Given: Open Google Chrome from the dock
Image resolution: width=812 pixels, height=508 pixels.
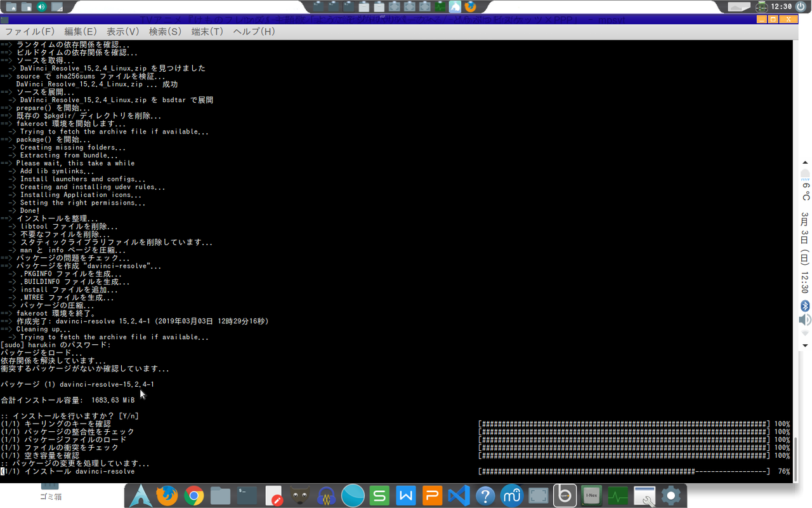Looking at the screenshot, I should [x=194, y=495].
